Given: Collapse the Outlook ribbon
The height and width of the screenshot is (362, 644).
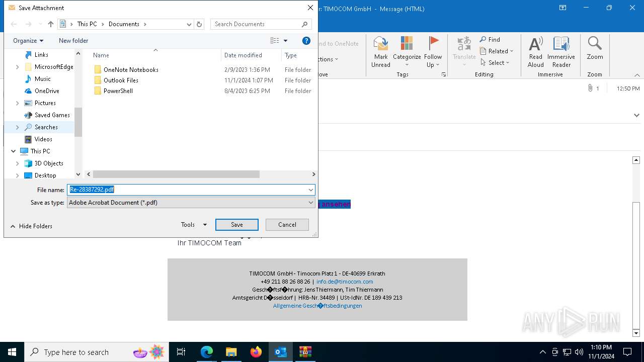Looking at the screenshot, I should (x=637, y=75).
